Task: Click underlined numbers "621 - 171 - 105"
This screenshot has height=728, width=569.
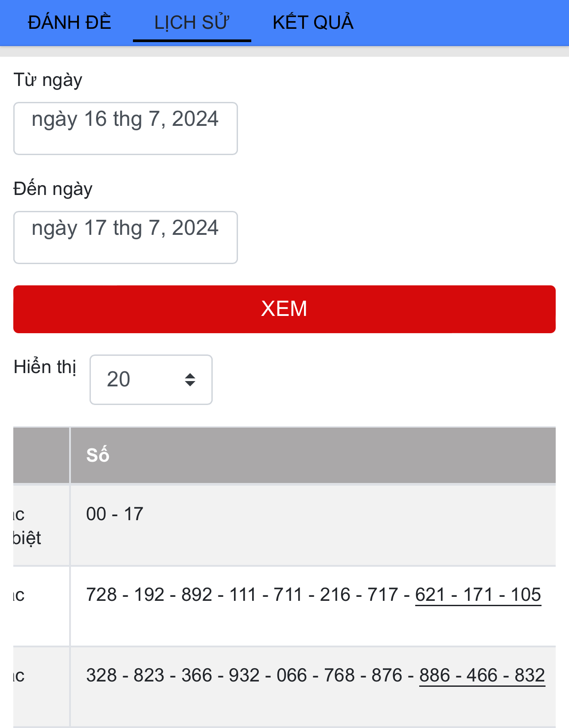Action: (x=478, y=595)
